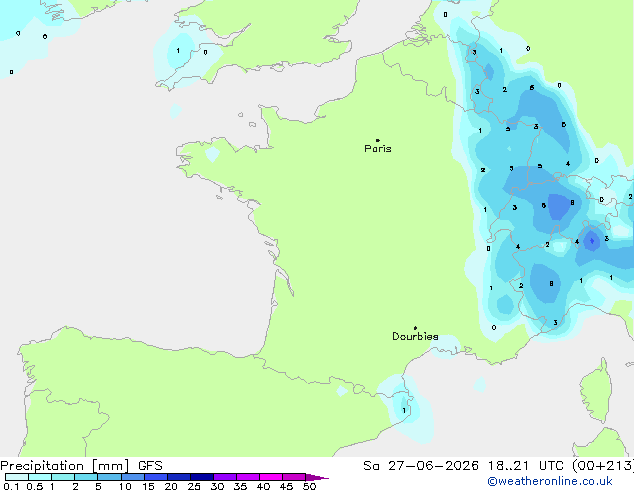The height and width of the screenshot is (490, 634).
Task: Click the Dourbies location dot marker
Action: click(x=415, y=328)
